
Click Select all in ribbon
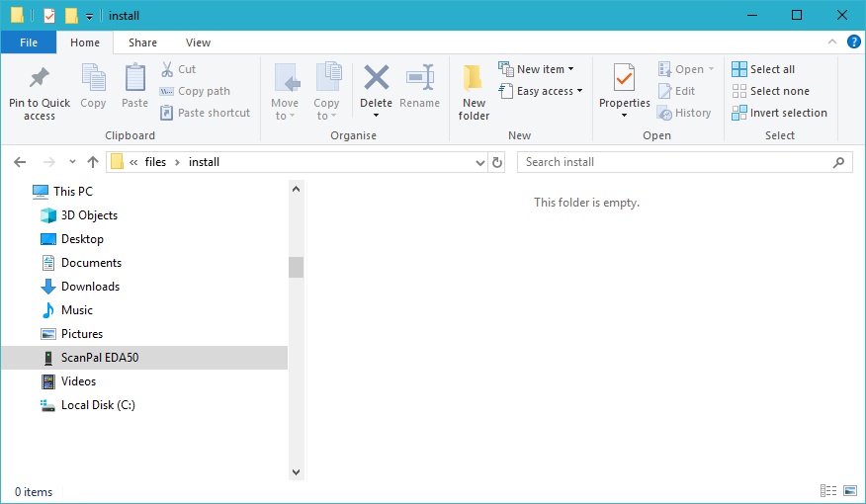coord(762,69)
